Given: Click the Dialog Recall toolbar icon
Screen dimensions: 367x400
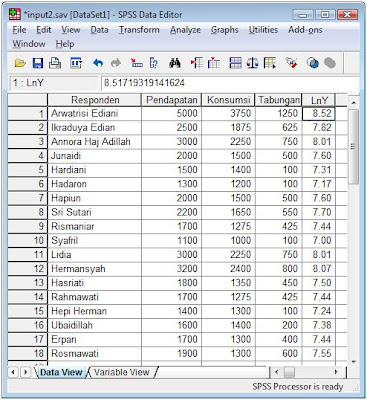Looking at the screenshot, I should point(76,63).
